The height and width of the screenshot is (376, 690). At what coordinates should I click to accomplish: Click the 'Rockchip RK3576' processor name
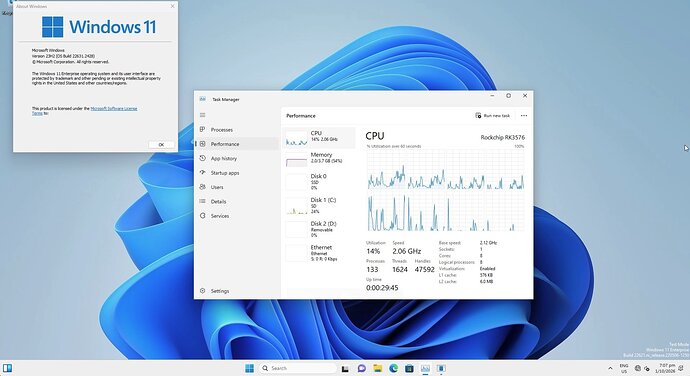[x=503, y=137]
